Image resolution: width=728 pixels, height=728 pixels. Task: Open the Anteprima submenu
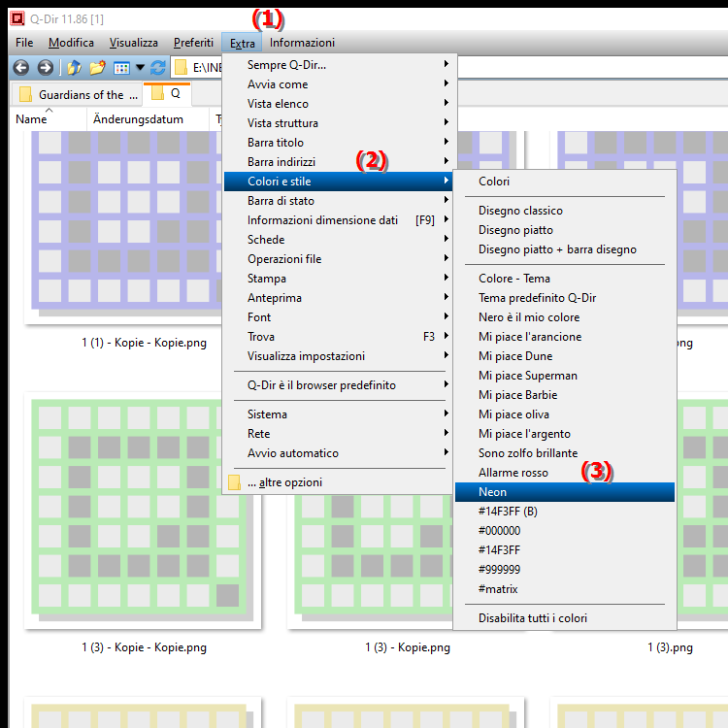[339, 298]
